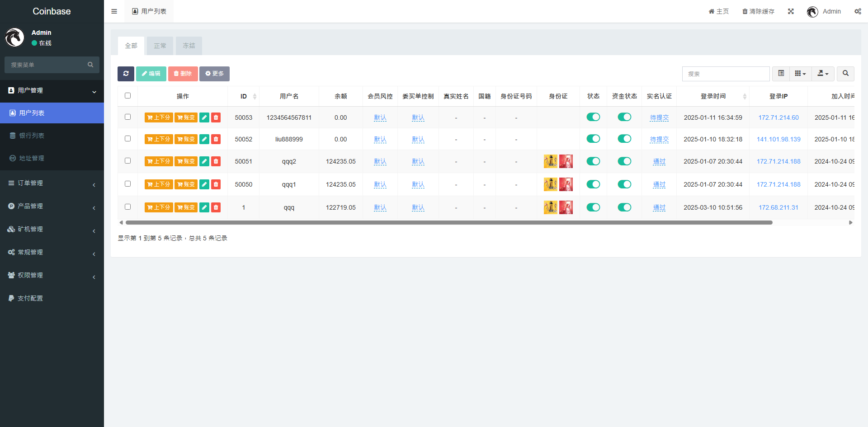Tick checkbox for liu888999 row
This screenshot has width=868, height=427.
click(127, 139)
